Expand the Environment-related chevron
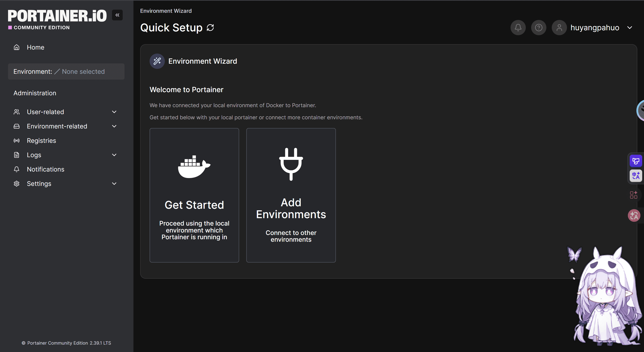 click(114, 126)
